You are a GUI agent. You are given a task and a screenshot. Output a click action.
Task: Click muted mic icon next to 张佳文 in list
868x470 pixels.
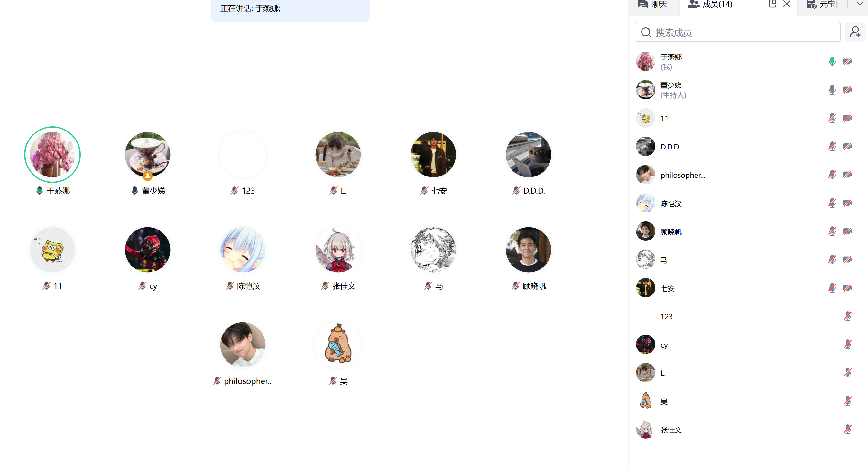847,429
